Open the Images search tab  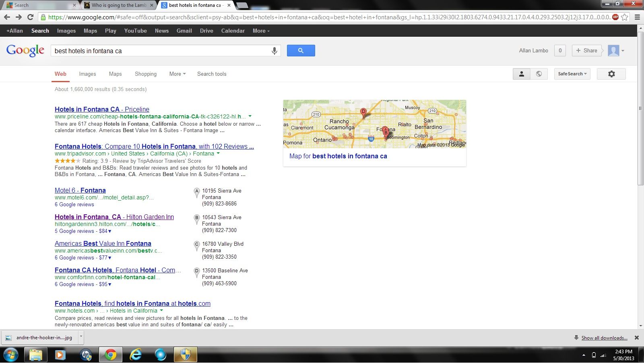[87, 74]
